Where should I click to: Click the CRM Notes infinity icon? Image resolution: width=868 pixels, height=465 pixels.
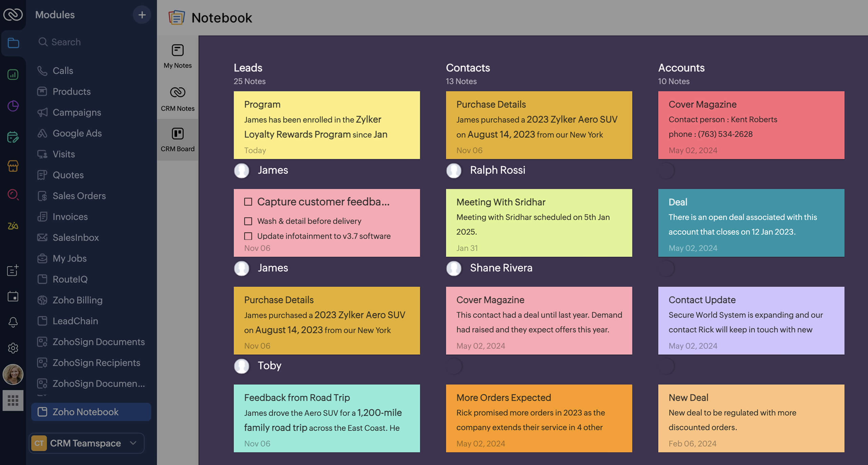(177, 92)
